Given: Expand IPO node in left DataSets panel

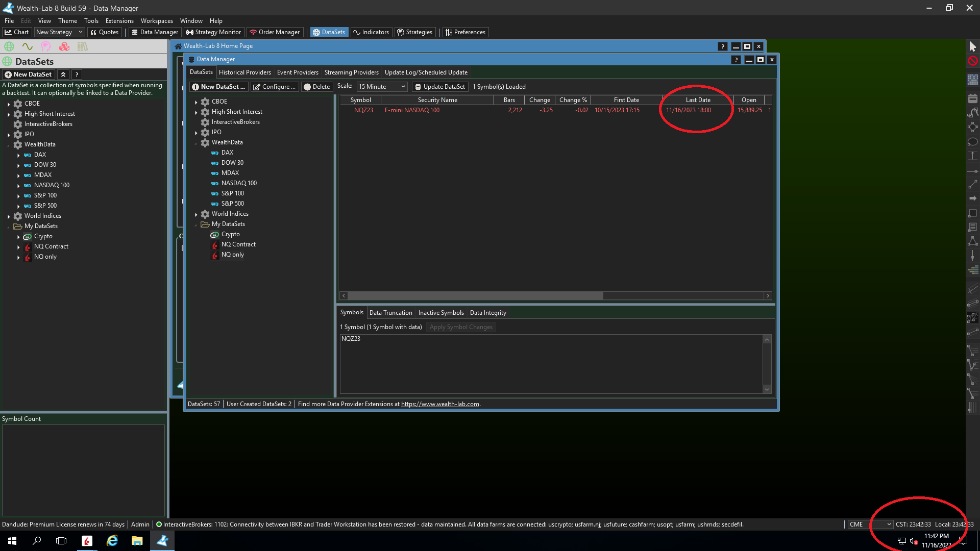Looking at the screenshot, I should [9, 135].
